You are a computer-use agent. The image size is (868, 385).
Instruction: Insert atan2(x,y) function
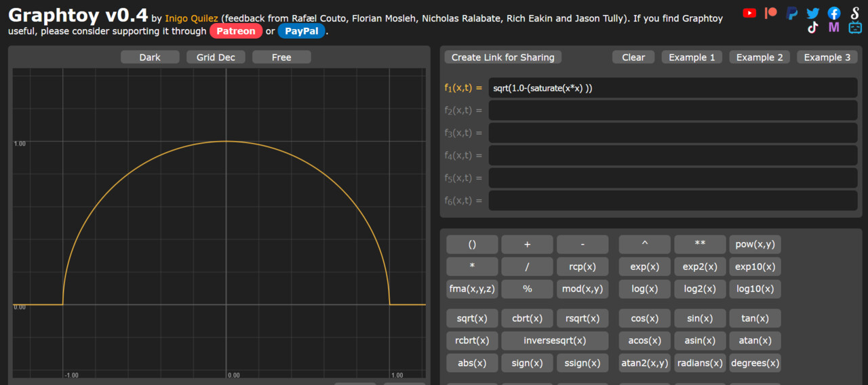[644, 363]
